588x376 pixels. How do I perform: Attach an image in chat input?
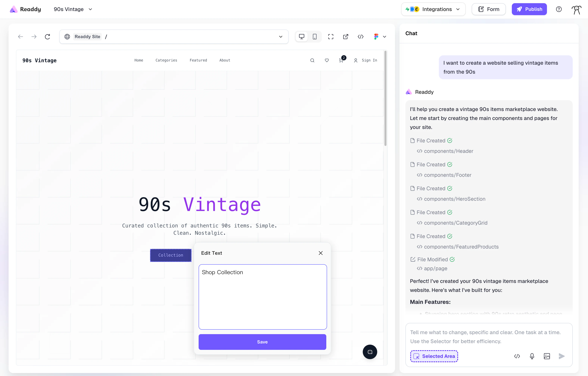tap(547, 356)
